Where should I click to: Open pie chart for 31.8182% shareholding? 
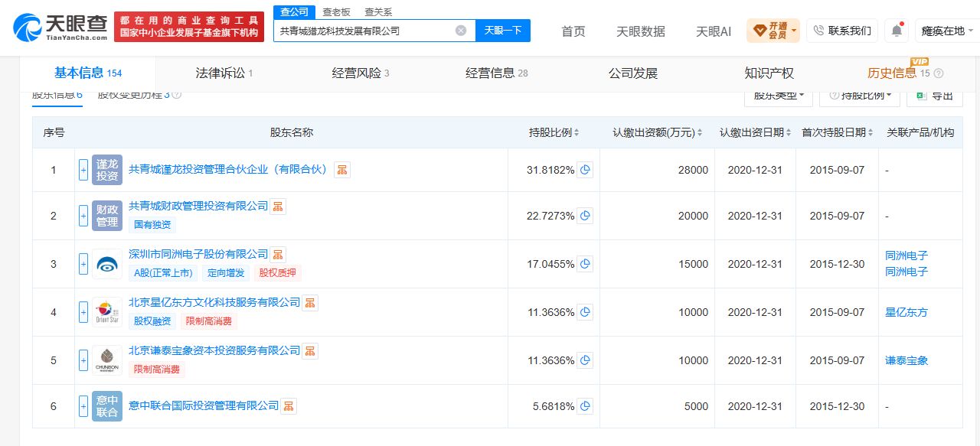[586, 170]
